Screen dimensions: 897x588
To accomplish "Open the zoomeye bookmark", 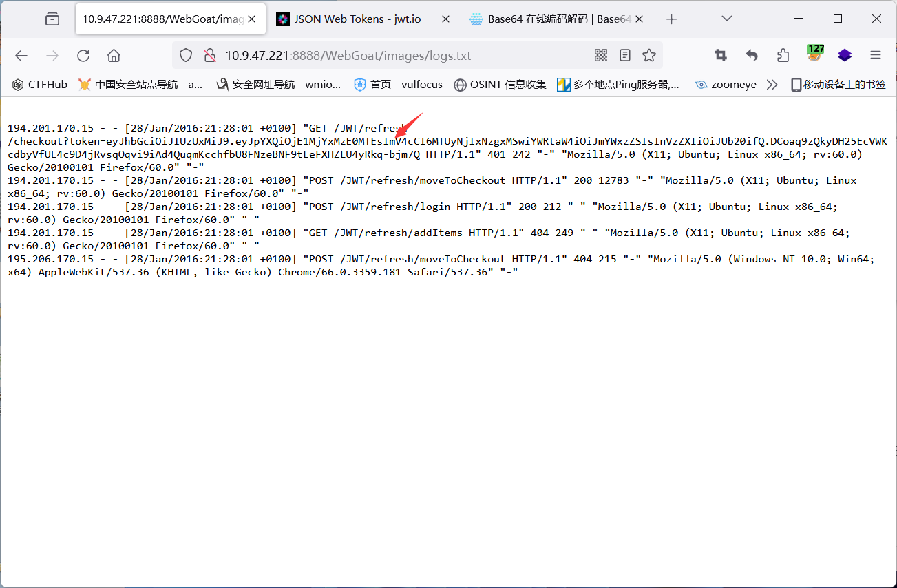I will click(726, 85).
